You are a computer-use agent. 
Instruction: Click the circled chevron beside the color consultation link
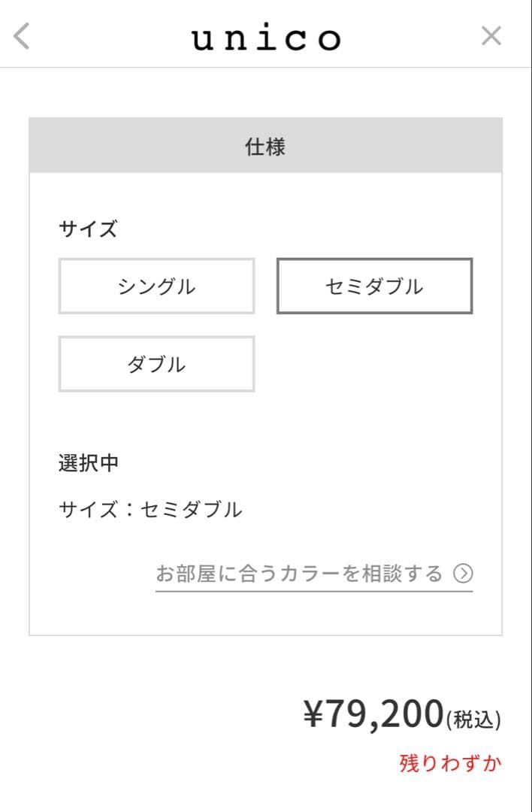pyautogui.click(x=464, y=571)
